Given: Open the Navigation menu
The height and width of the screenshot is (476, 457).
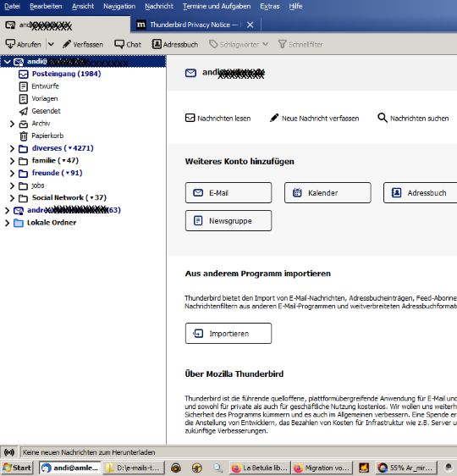Looking at the screenshot, I should (119, 6).
